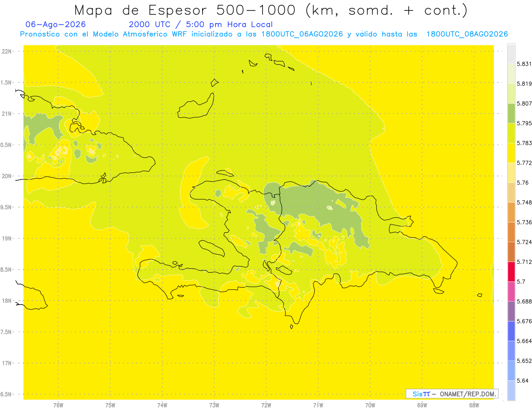The image size is (532, 411).
Task: Select the pink legend swatch between 5.688 and 5.7
Action: 511,291
